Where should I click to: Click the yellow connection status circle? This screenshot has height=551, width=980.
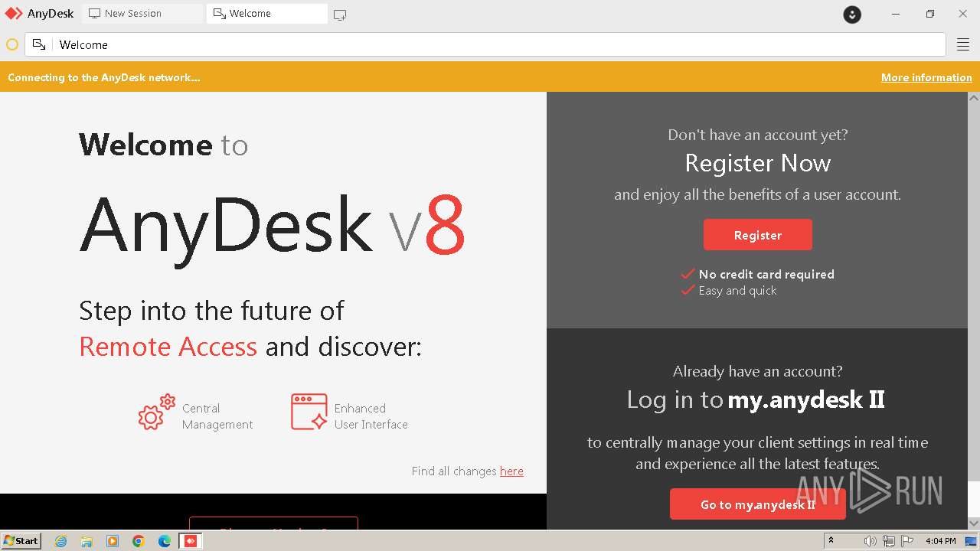pos(12,45)
